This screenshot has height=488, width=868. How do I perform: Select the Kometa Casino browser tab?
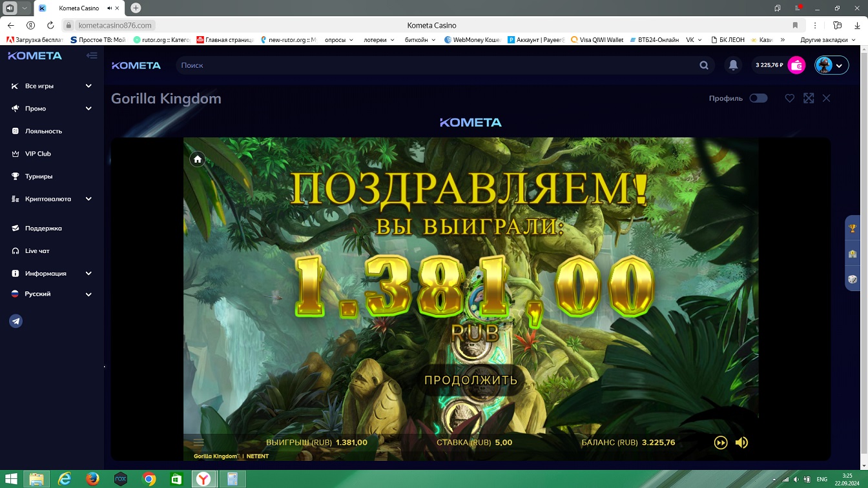(x=79, y=8)
